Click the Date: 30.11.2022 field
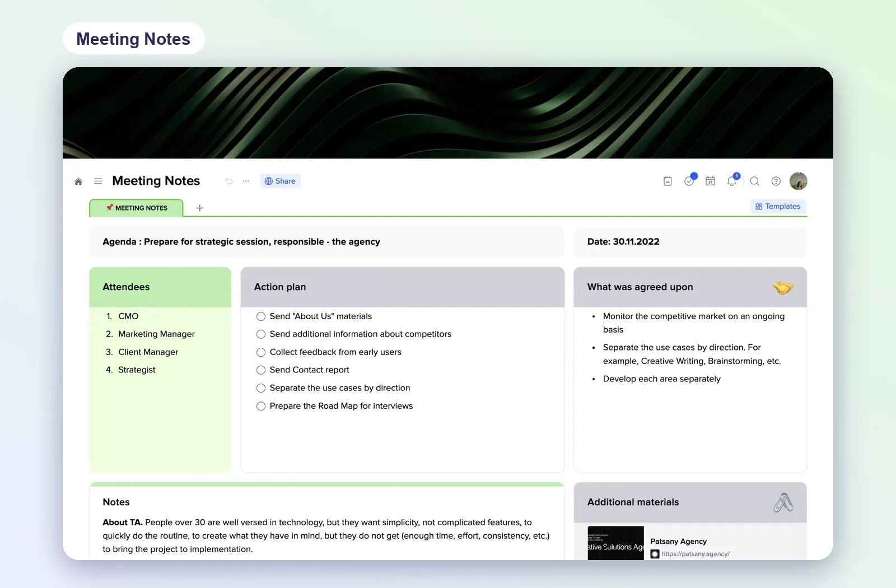 pos(690,242)
